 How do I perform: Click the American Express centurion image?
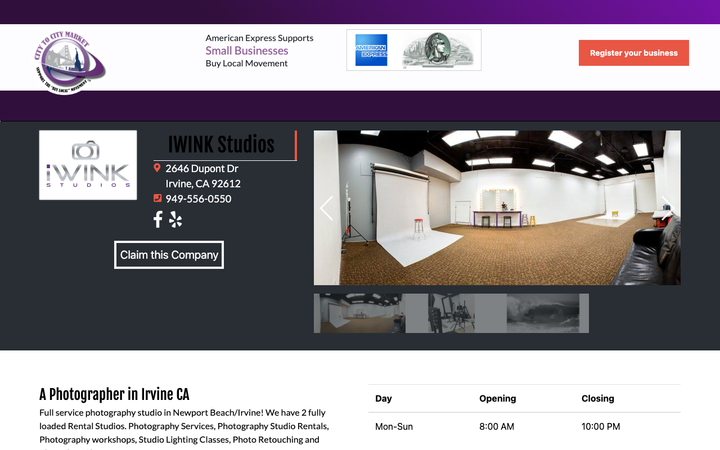pos(439,51)
